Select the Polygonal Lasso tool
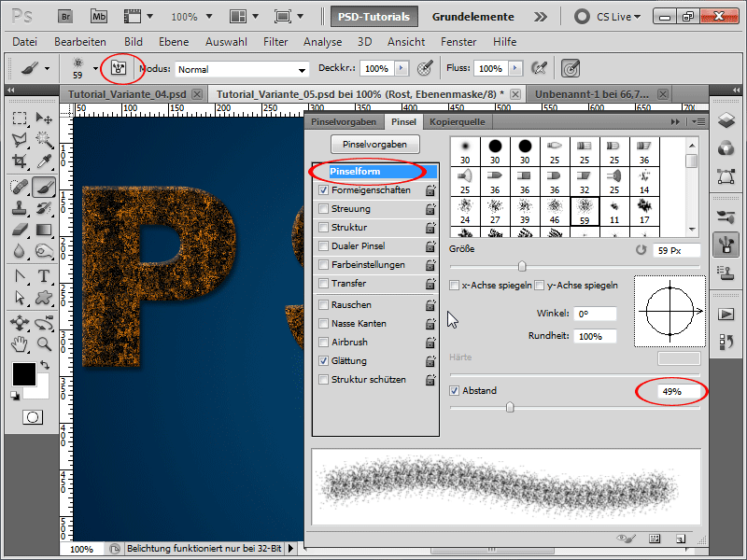This screenshot has width=747, height=560. click(20, 139)
